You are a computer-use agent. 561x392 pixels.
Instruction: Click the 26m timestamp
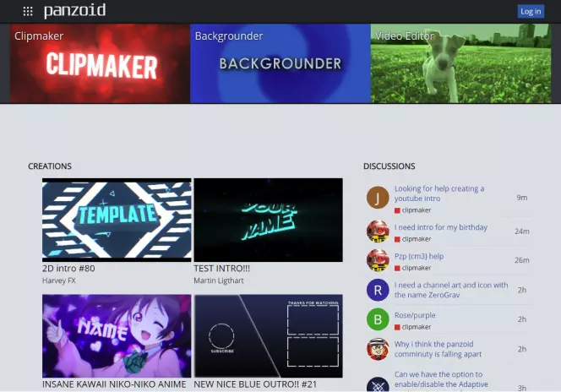[x=522, y=260]
